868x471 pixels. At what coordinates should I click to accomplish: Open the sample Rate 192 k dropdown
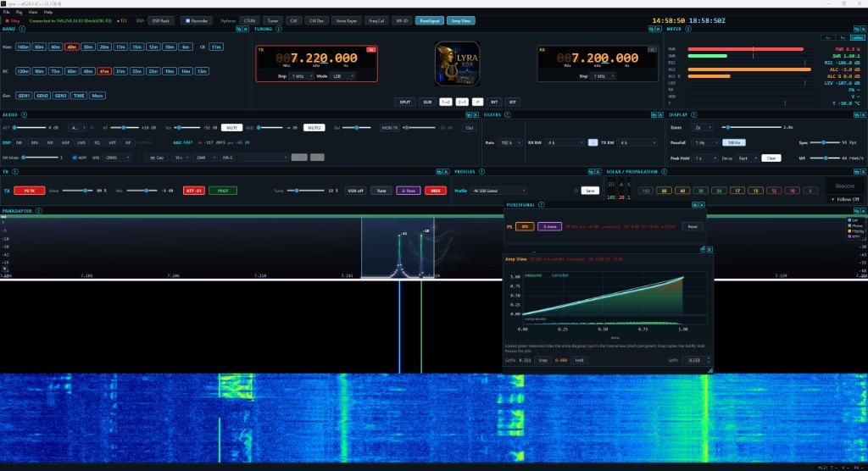509,142
